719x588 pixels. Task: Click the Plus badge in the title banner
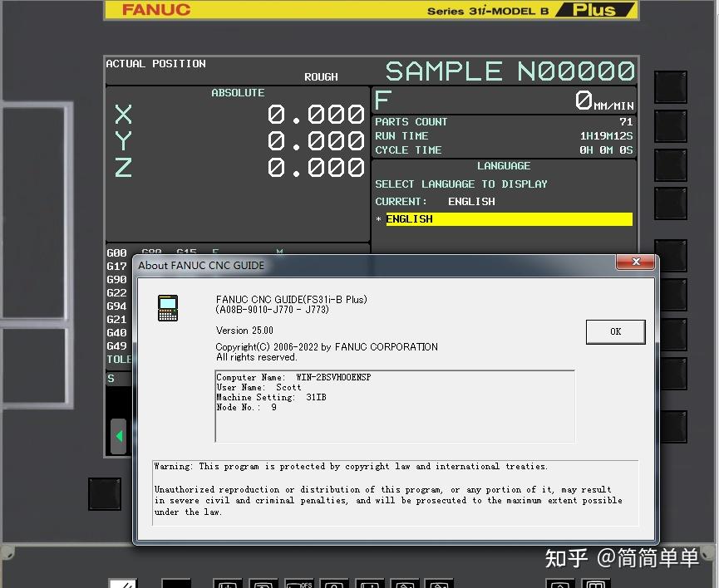click(x=596, y=10)
